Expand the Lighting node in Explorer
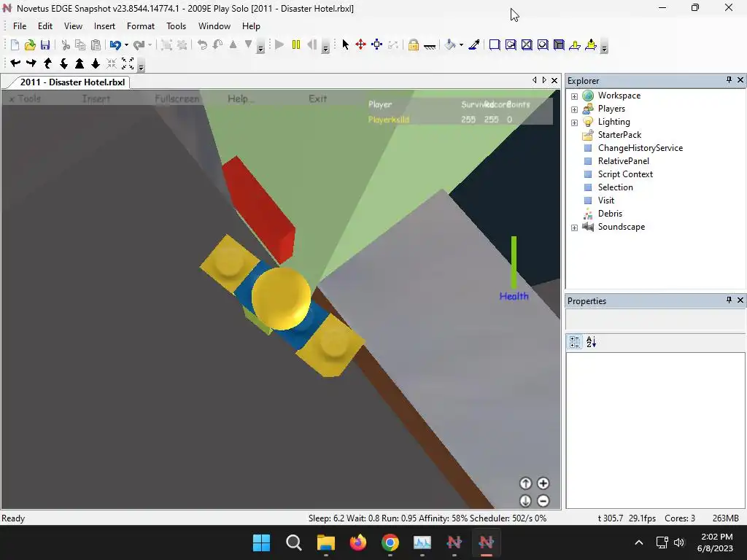 (575, 122)
